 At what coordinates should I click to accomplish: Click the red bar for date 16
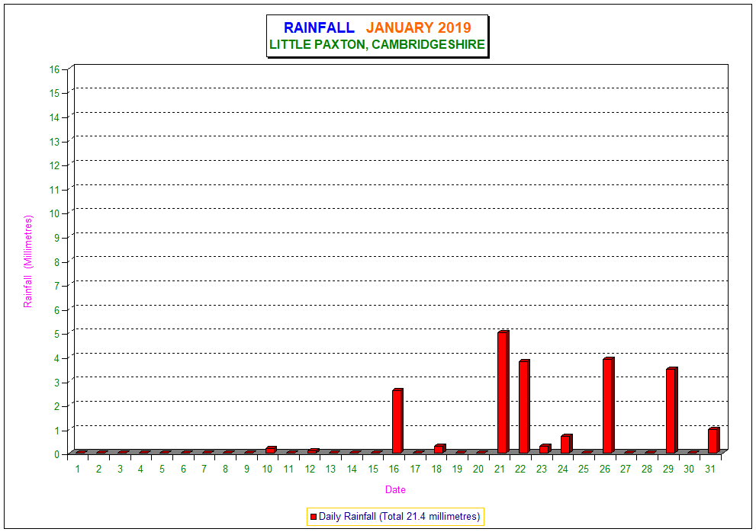397,421
